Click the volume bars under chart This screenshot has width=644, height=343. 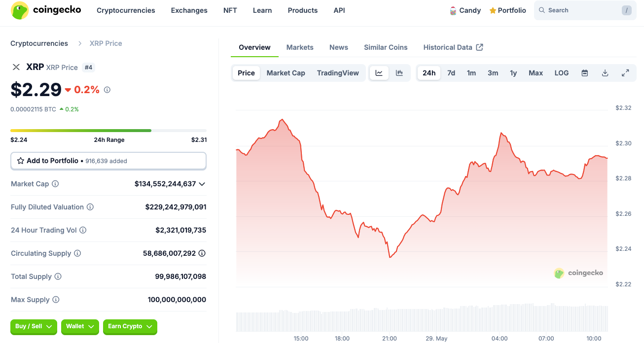[422, 318]
